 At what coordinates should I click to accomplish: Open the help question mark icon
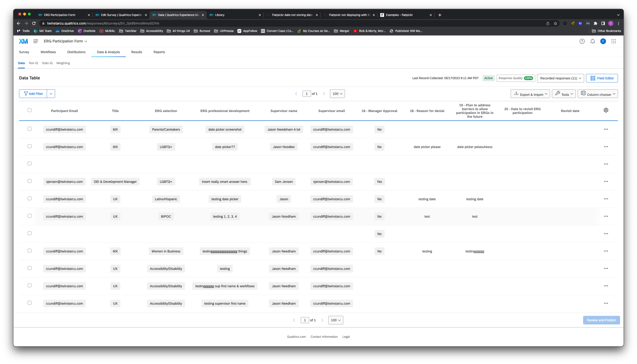coord(582,41)
